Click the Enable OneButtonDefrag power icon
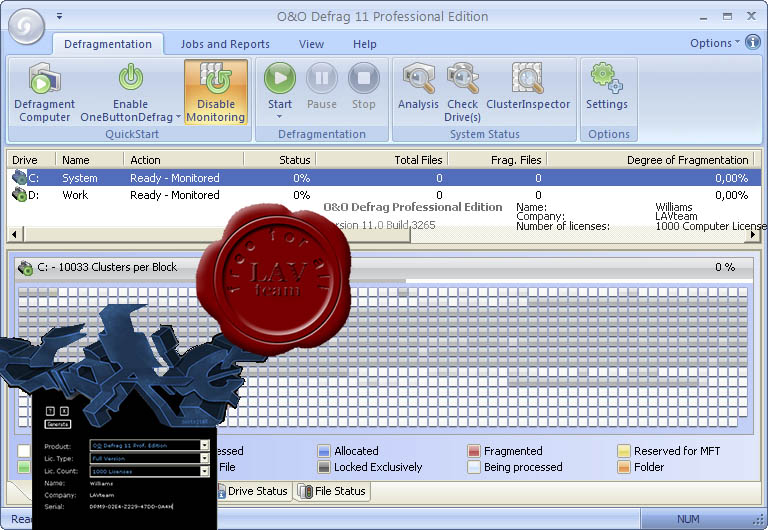This screenshot has width=768, height=530. coord(131,77)
